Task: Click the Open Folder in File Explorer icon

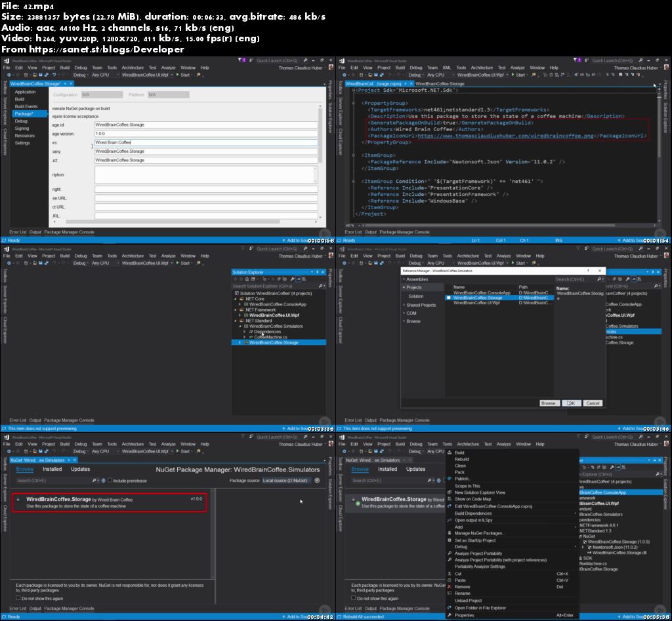Action: pyautogui.click(x=450, y=608)
